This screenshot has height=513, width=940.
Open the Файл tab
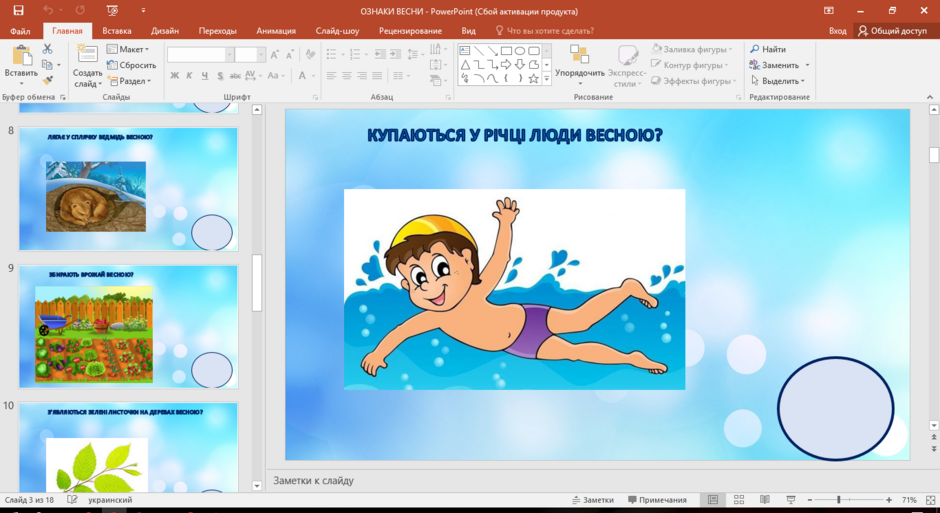click(x=20, y=31)
